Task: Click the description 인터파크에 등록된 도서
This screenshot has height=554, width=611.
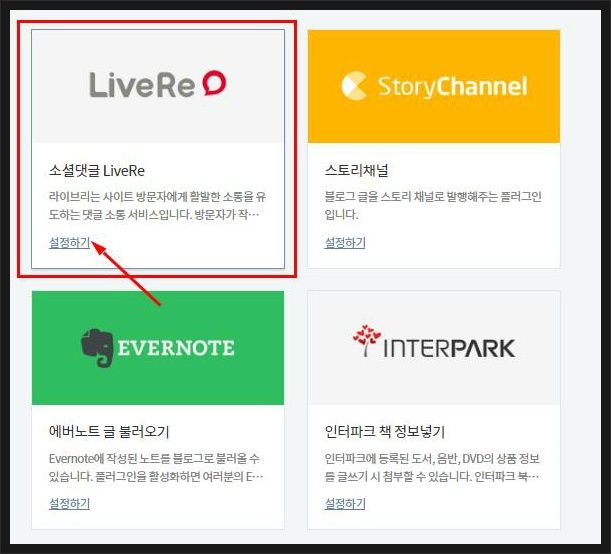Action: (432, 467)
